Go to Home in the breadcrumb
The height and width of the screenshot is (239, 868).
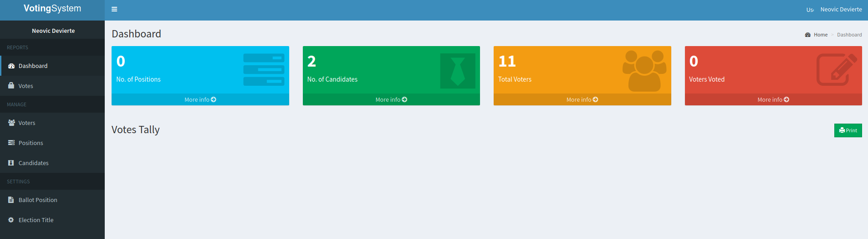[x=820, y=35]
